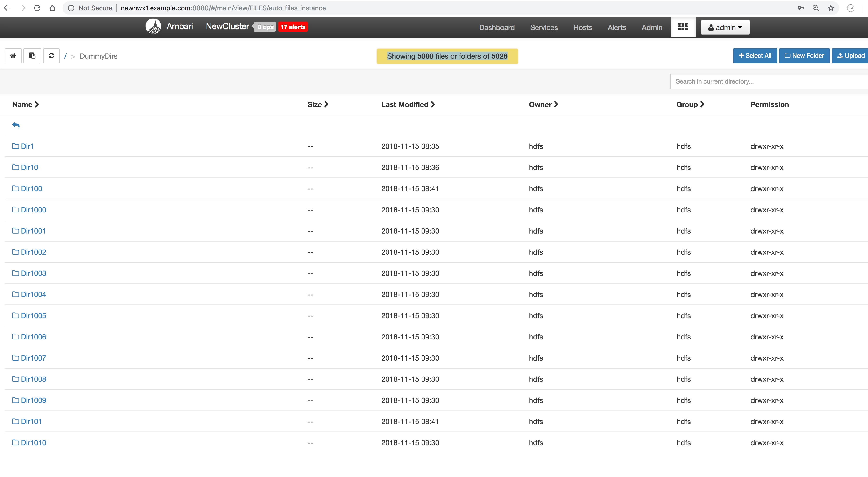Click the Upload button
Image resolution: width=868 pixels, height=477 pixels.
coord(850,56)
